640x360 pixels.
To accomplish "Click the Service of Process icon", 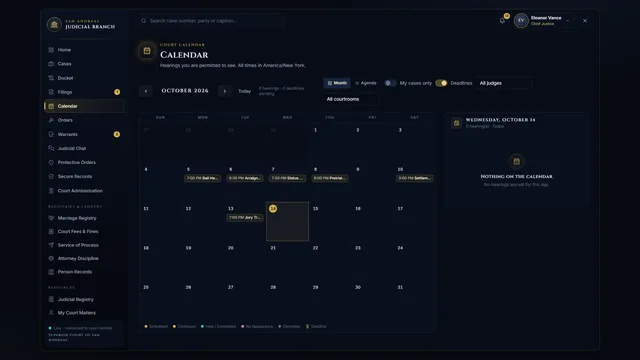I will click(51, 245).
